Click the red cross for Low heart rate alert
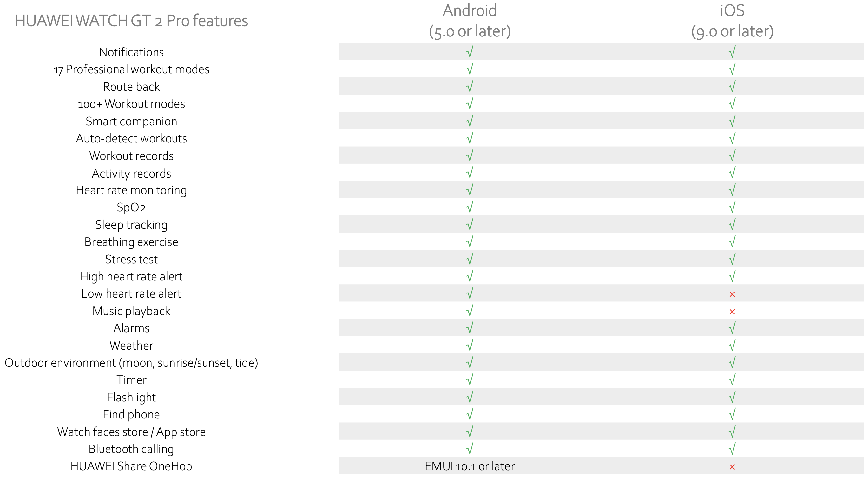868x481 pixels. click(732, 294)
